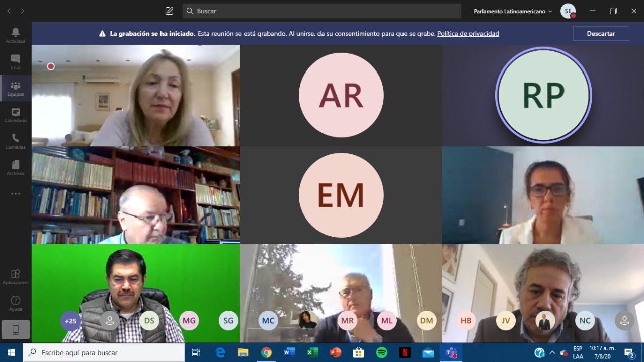This screenshot has width=644, height=362.
Task: Expand the Parlamento Latinoamericano organization dropdown
Action: coord(513,11)
